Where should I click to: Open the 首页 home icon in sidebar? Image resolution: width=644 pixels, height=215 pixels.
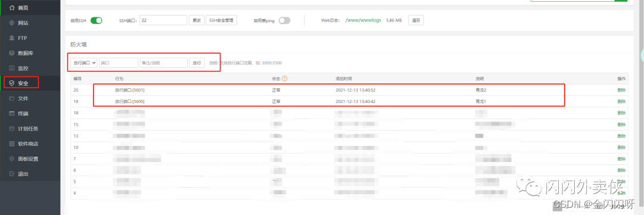[11, 8]
